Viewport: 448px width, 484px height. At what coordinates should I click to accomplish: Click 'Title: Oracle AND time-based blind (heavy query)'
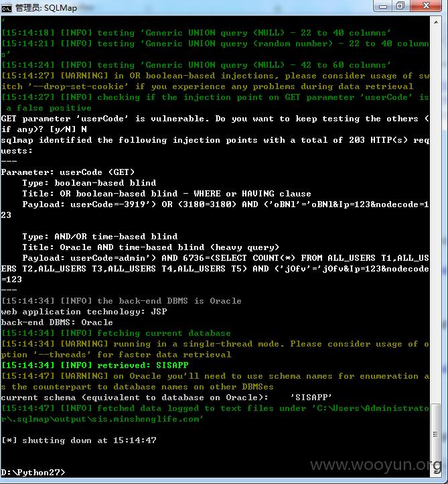(151, 247)
